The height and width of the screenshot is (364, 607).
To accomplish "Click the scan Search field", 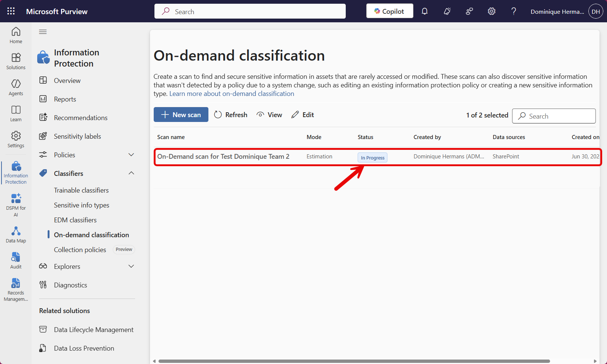I will (554, 116).
